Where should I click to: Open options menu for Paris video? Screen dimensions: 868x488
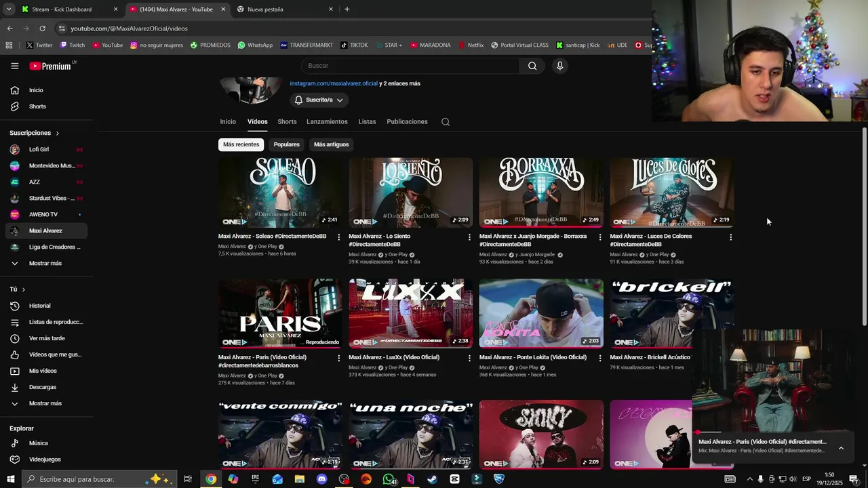click(339, 358)
